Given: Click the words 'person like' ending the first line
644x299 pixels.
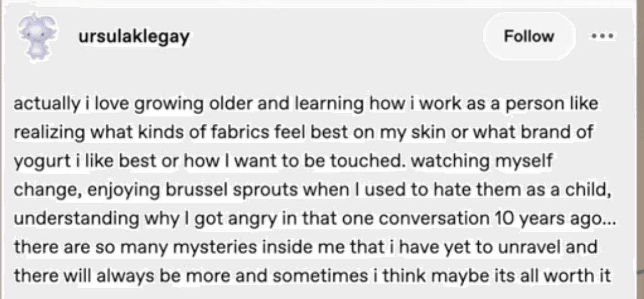Looking at the screenshot, I should [551, 104].
